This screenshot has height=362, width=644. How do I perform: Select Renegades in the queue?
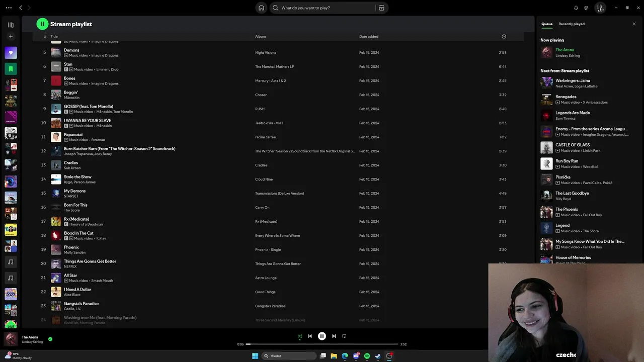click(566, 97)
